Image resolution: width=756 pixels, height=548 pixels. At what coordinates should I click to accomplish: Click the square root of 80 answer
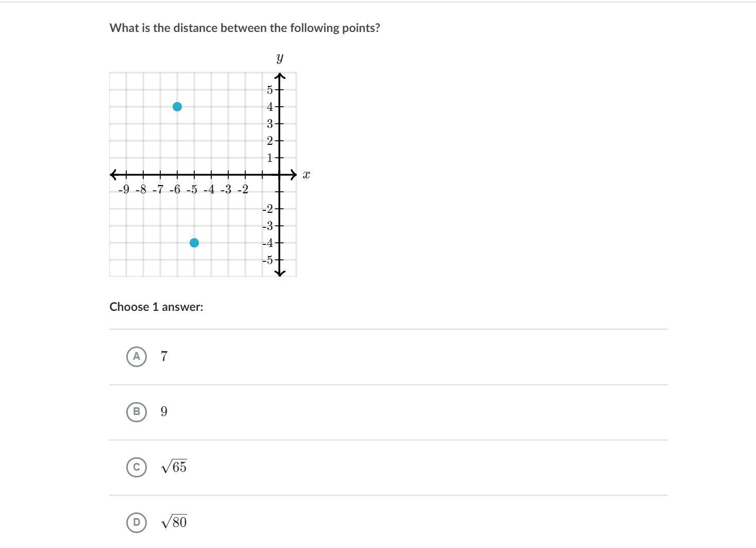pos(174,522)
